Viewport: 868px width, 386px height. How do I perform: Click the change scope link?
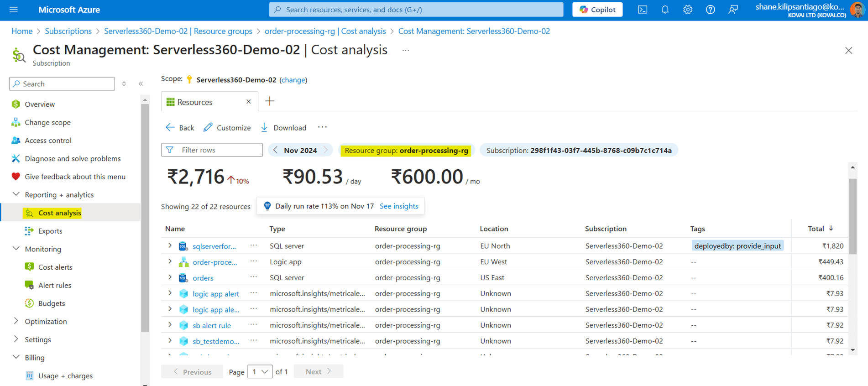pyautogui.click(x=293, y=80)
